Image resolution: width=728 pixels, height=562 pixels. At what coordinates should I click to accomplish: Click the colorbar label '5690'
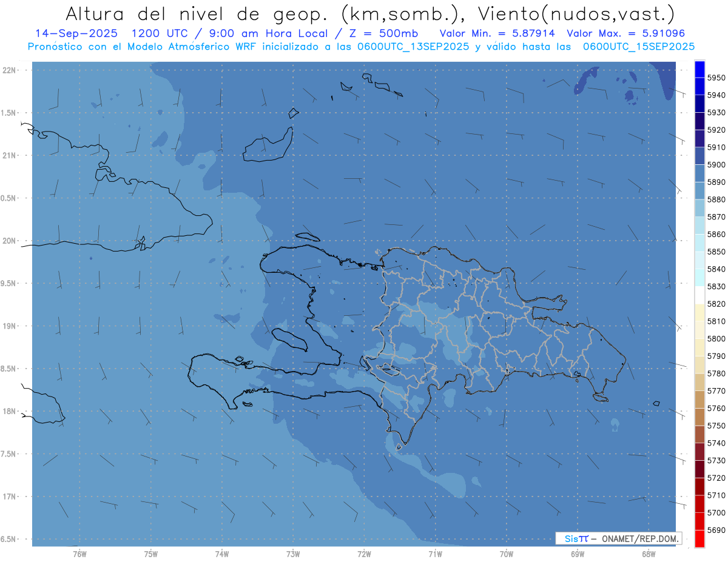pyautogui.click(x=716, y=530)
